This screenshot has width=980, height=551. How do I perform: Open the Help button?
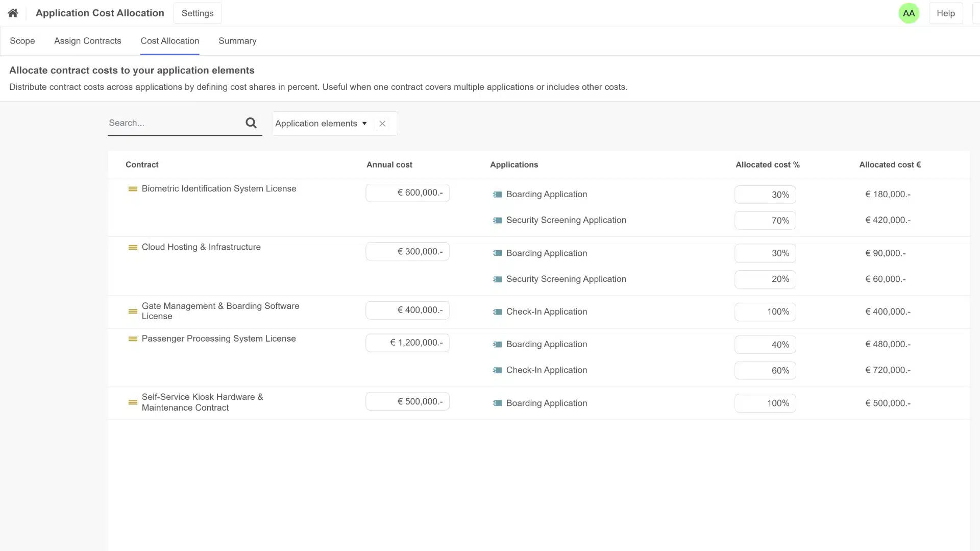pyautogui.click(x=945, y=13)
